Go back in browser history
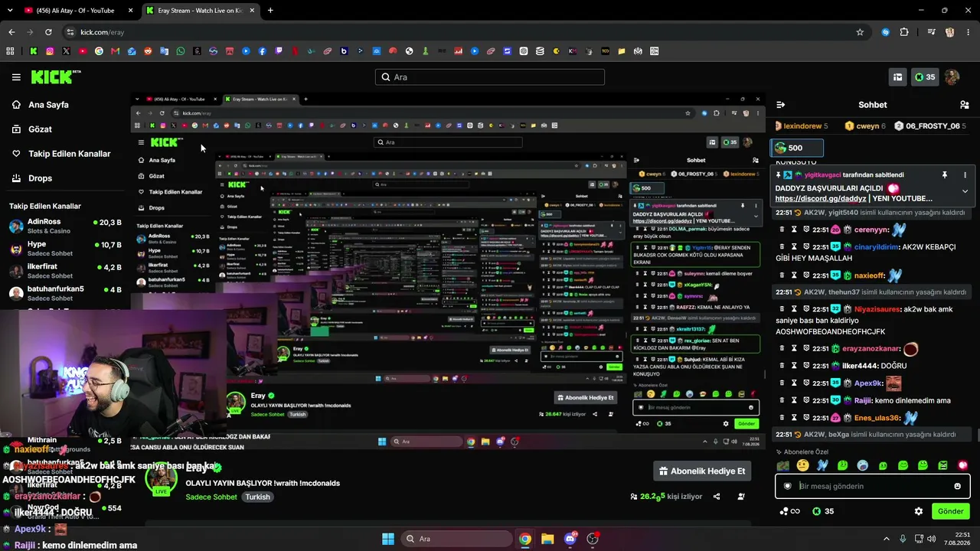The height and width of the screenshot is (551, 980). (11, 32)
